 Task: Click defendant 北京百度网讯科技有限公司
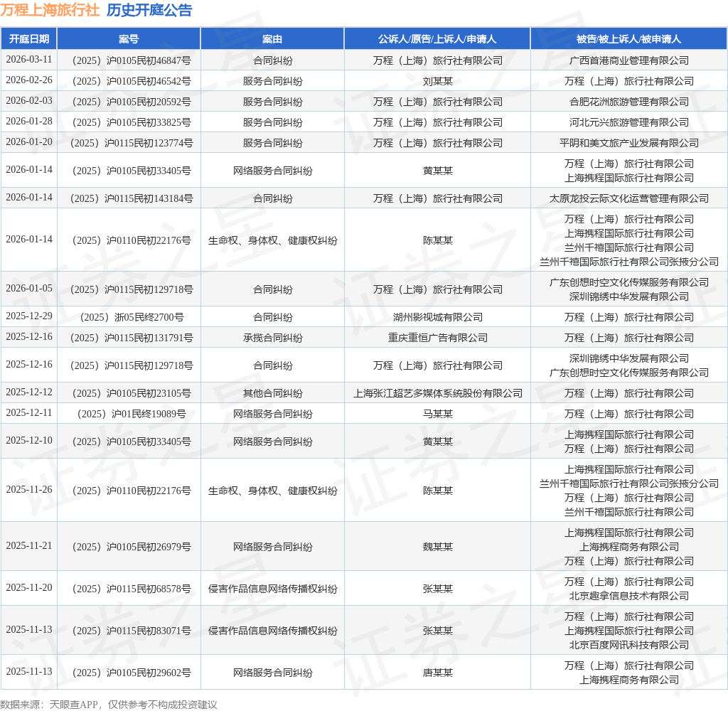(x=628, y=645)
